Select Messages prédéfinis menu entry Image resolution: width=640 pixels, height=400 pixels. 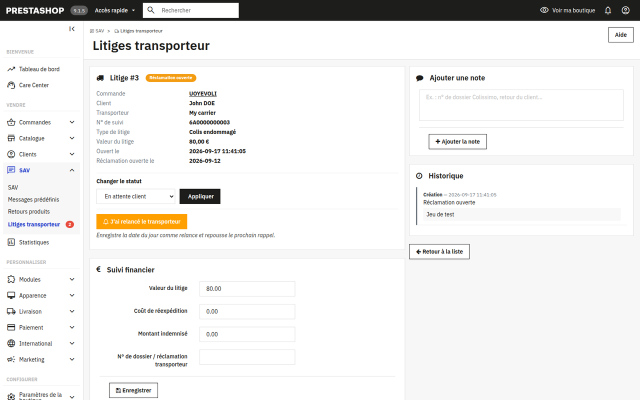point(33,200)
